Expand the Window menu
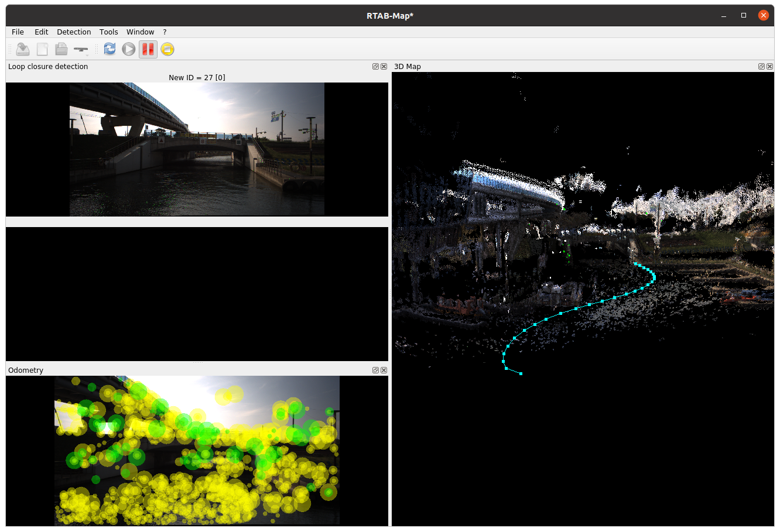 point(140,32)
